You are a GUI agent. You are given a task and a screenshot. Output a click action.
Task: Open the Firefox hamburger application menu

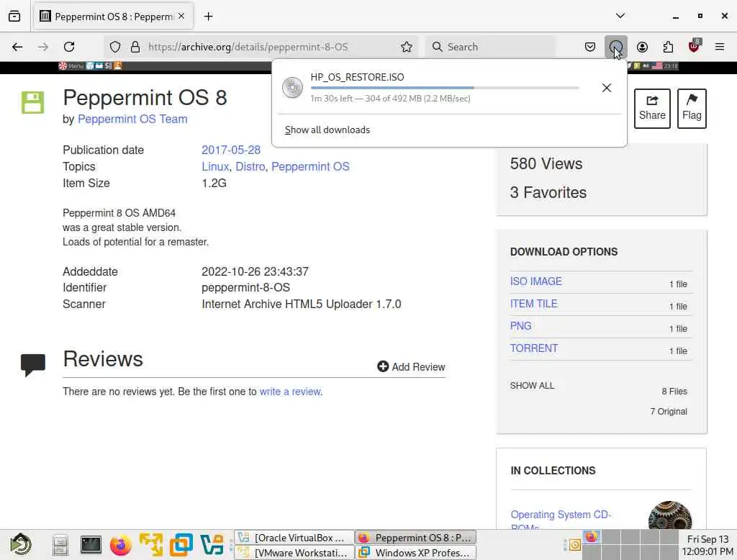click(720, 47)
